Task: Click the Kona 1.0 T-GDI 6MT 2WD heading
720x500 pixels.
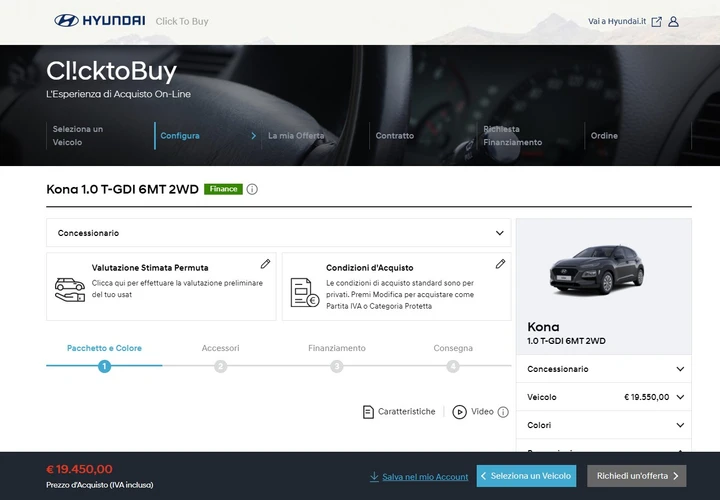Action: pyautogui.click(x=123, y=189)
